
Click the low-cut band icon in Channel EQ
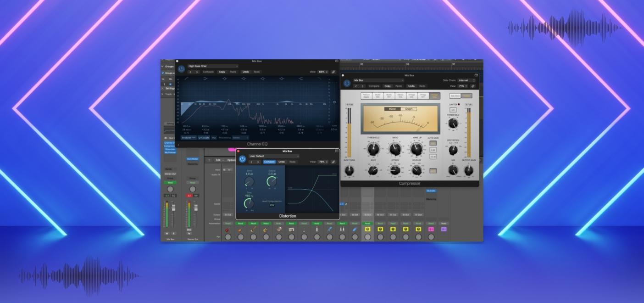186,79
